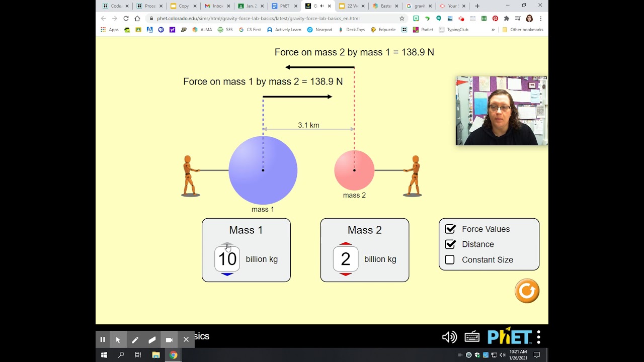Click the browser forward arrow

click(x=115, y=18)
